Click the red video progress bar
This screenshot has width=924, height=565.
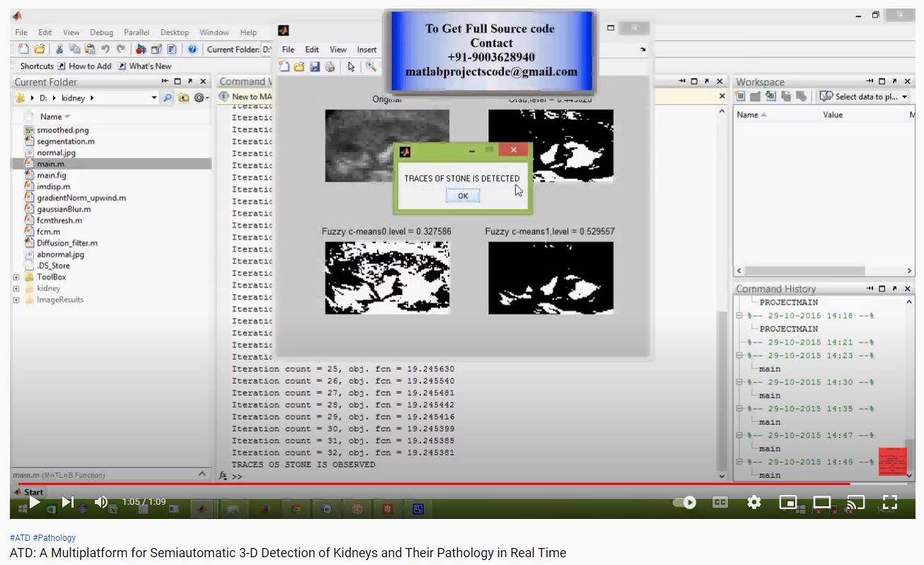[425, 484]
